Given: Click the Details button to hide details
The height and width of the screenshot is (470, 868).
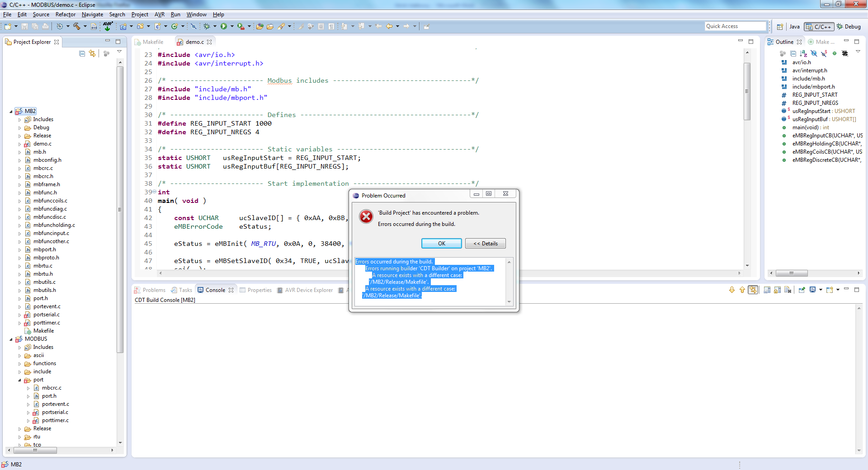Looking at the screenshot, I should 485,244.
